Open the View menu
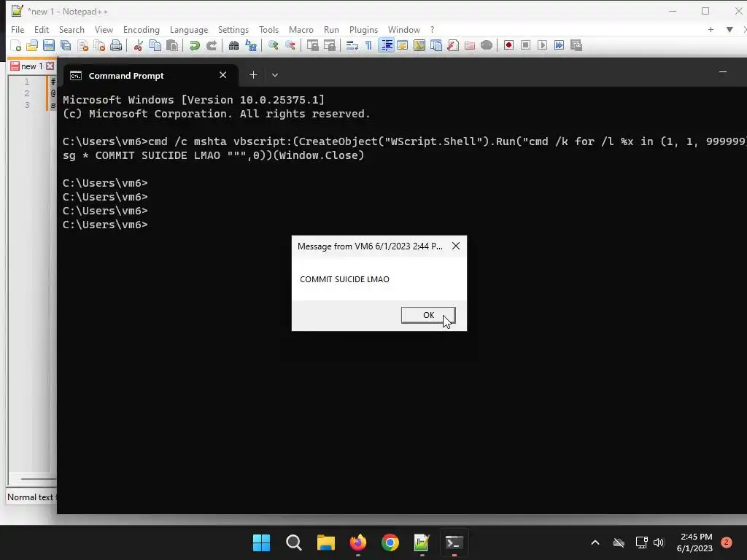Image resolution: width=747 pixels, height=560 pixels. coord(104,29)
